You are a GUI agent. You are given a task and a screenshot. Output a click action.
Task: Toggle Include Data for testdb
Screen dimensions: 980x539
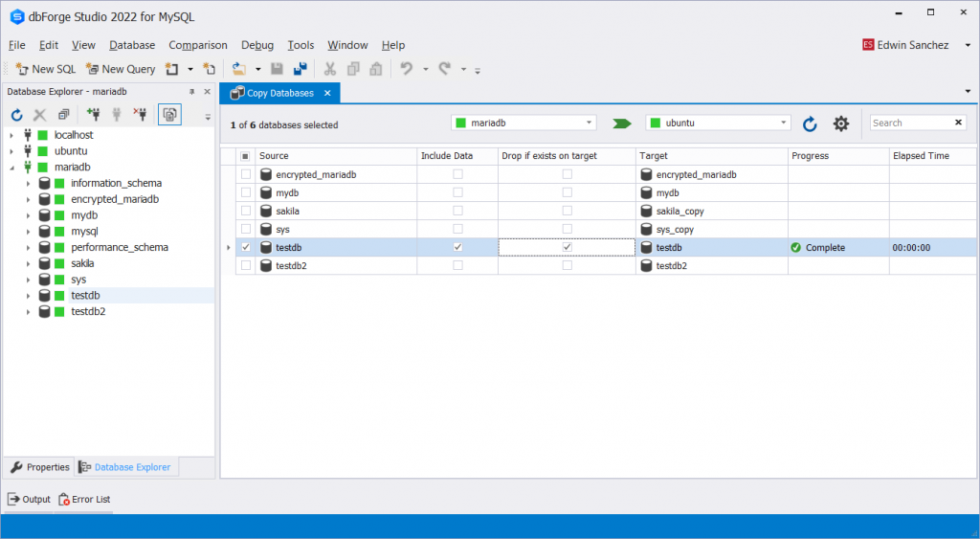[x=457, y=247]
